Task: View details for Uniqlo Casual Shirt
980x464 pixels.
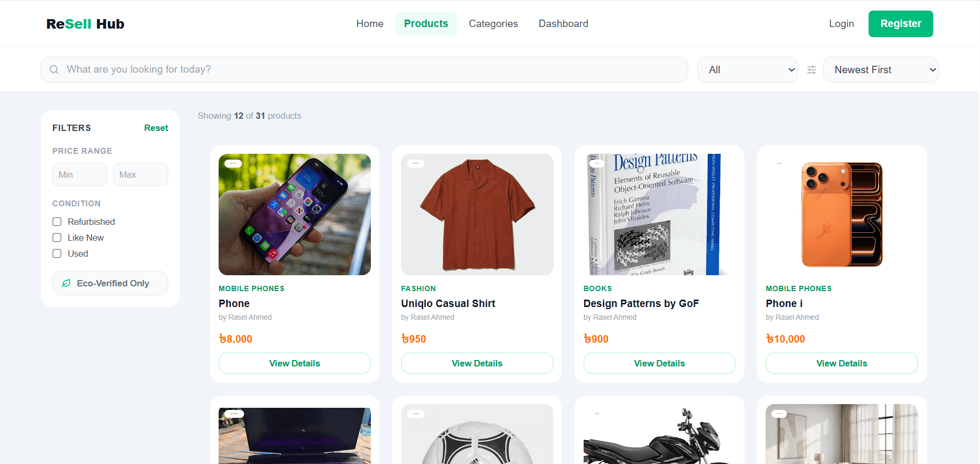Action: (x=477, y=363)
